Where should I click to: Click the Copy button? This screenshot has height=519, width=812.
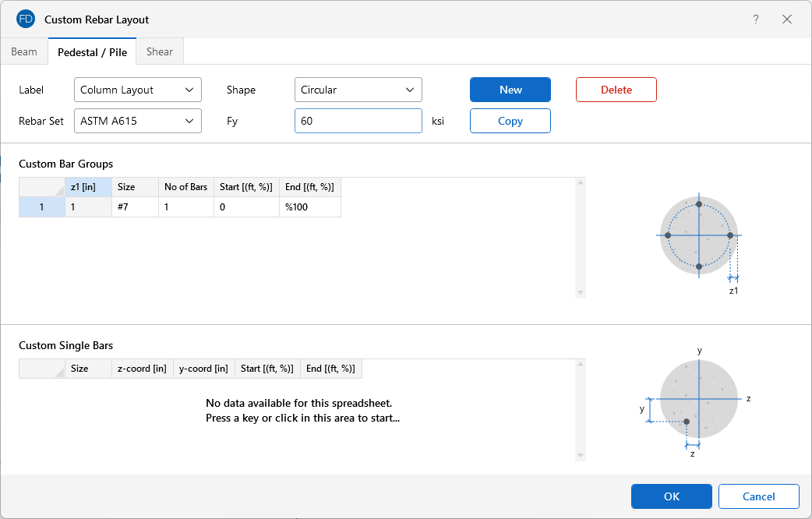[x=510, y=121]
